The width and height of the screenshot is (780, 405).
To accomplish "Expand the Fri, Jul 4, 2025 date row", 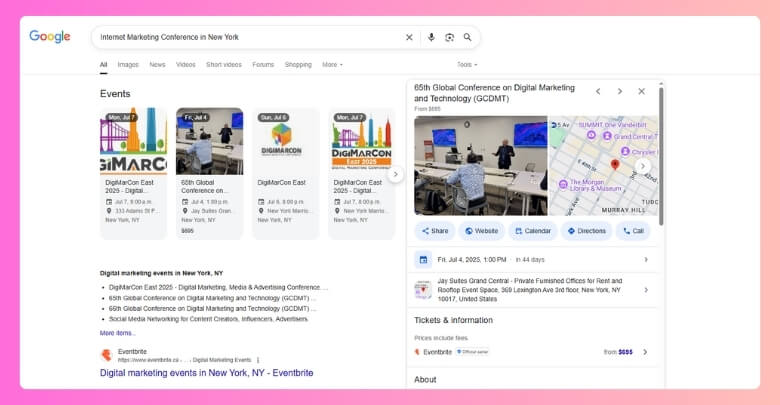I will (533, 260).
